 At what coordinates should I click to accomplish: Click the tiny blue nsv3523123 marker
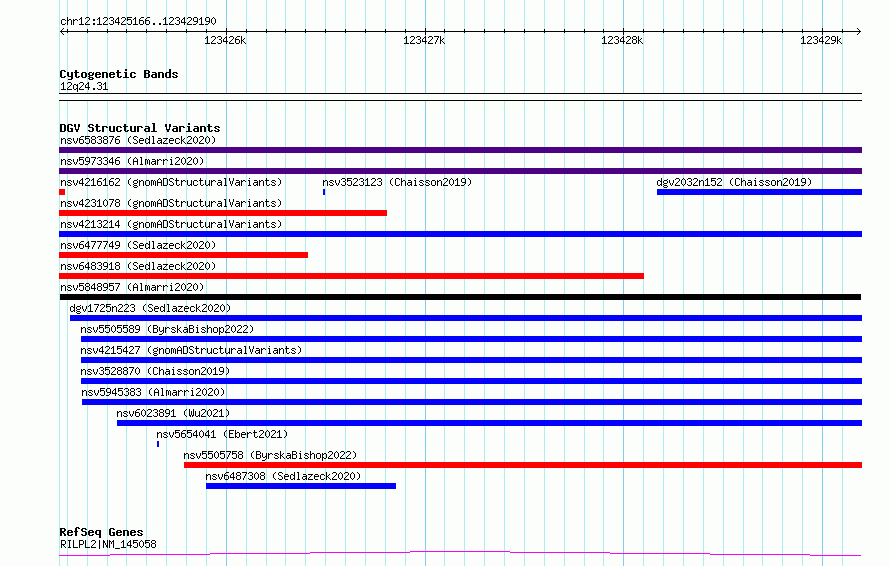324,192
